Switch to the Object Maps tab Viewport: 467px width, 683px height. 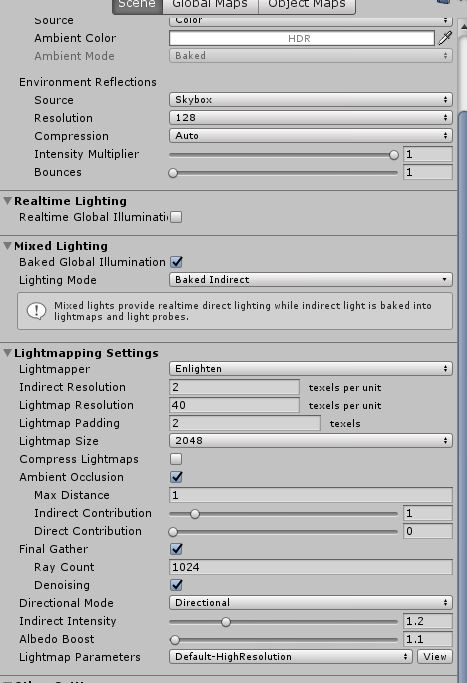[x=307, y=4]
